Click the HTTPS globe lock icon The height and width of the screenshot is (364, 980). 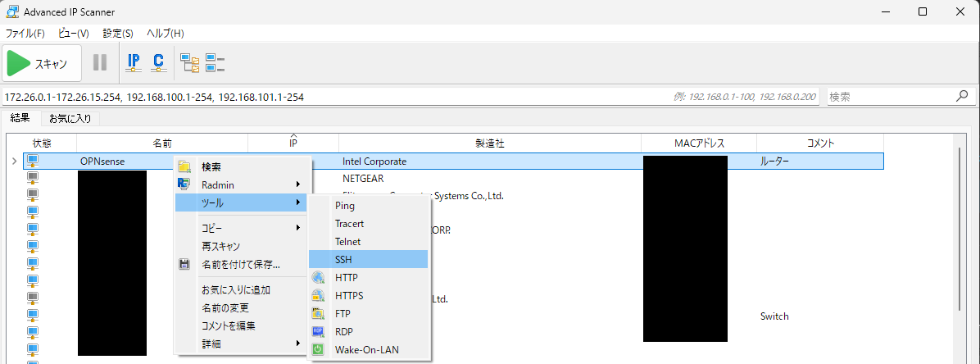click(319, 295)
